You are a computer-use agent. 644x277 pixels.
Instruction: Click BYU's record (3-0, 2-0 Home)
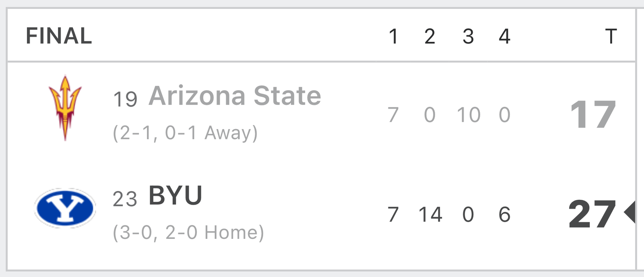tap(188, 232)
